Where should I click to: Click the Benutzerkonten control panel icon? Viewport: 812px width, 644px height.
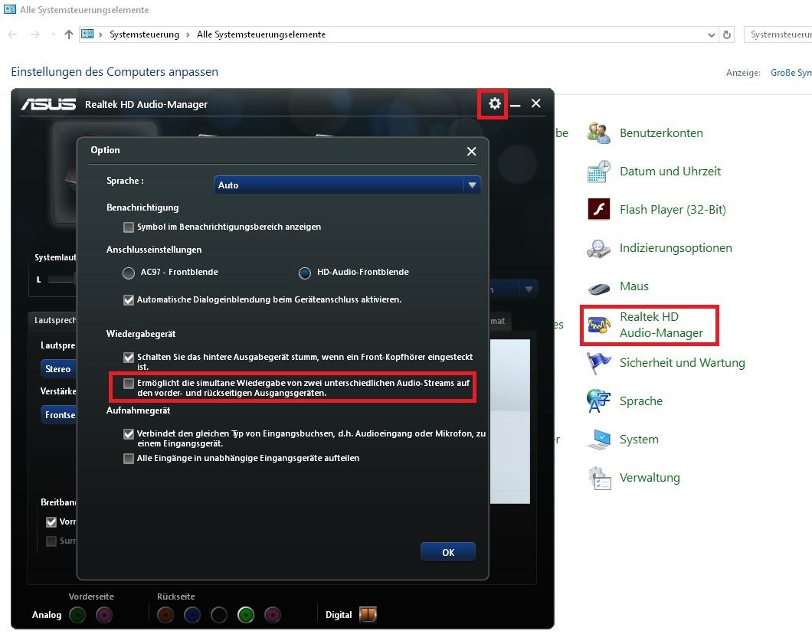[598, 133]
